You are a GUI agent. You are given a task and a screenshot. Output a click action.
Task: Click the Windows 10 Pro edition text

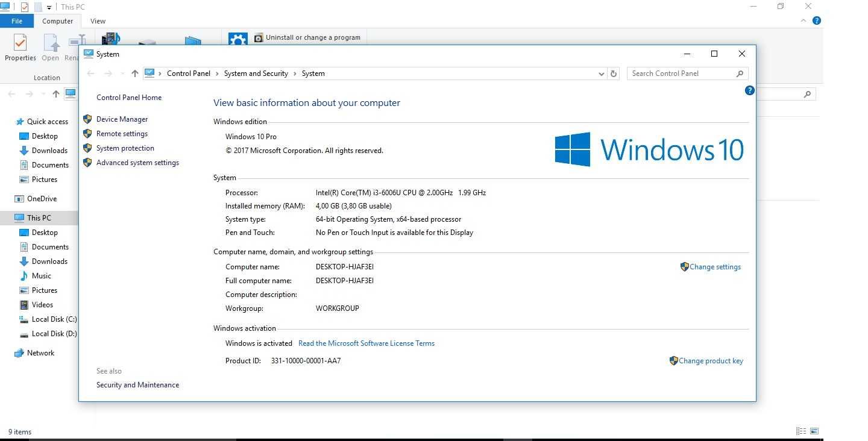point(251,137)
